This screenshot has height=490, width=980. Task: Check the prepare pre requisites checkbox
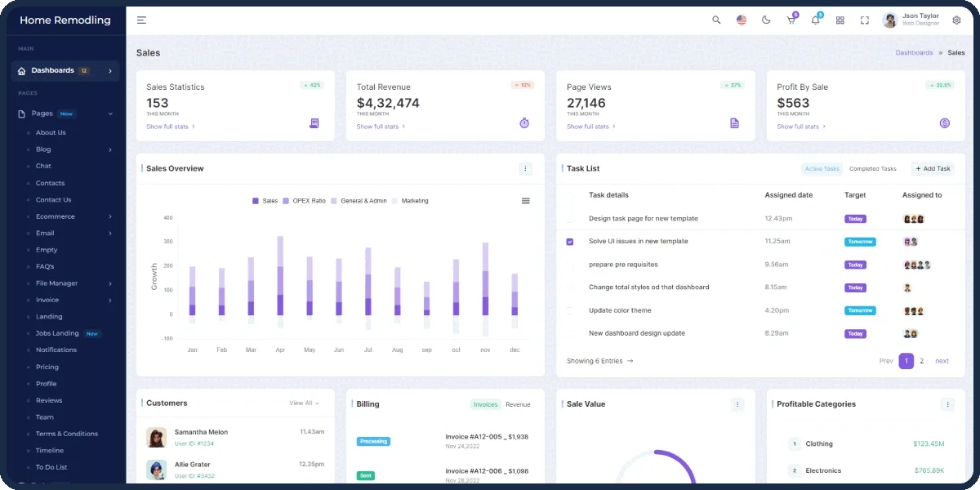click(570, 265)
